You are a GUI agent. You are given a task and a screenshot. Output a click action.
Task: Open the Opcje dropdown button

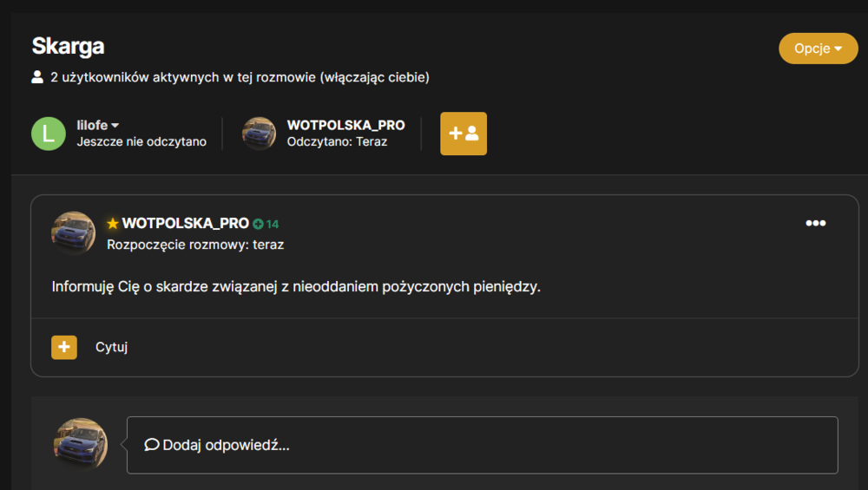coord(818,49)
